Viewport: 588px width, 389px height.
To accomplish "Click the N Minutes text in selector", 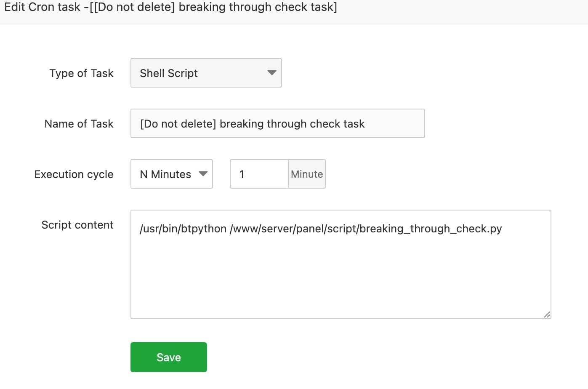I will coord(165,174).
